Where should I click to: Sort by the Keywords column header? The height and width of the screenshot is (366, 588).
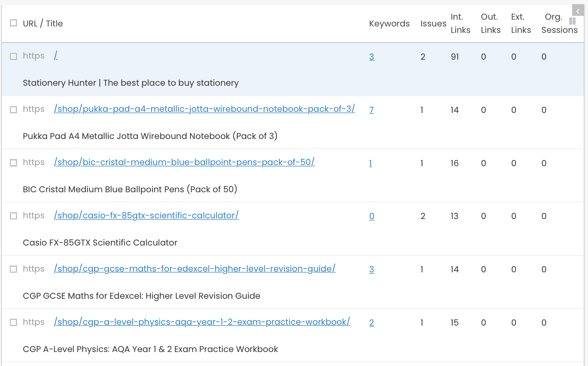pyautogui.click(x=389, y=23)
